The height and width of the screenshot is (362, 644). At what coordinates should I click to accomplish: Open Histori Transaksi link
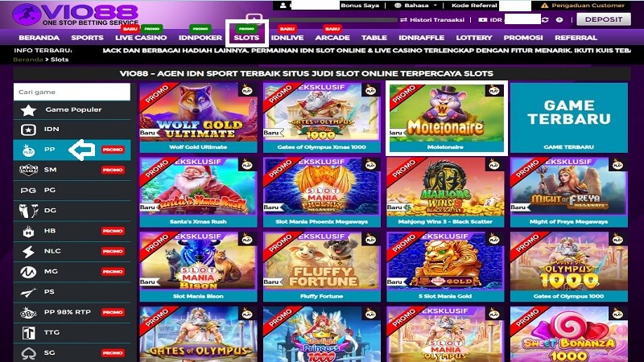click(432, 19)
